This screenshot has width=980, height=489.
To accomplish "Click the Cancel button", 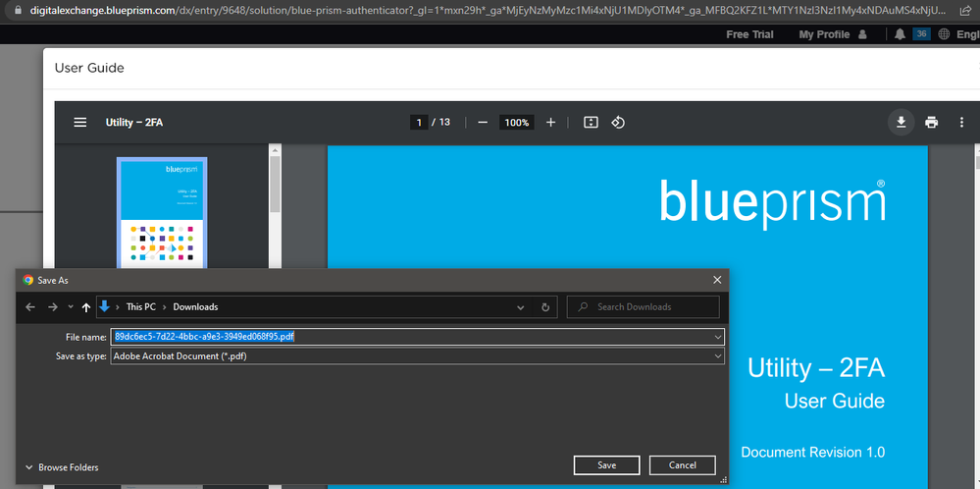I will [x=683, y=465].
